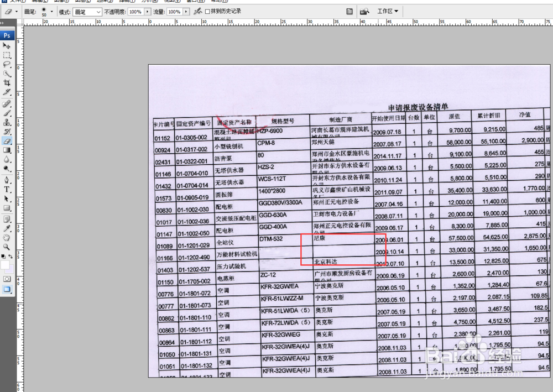Click the cell GGD380V/3300A
This screenshot has height=392, width=553.
point(280,203)
